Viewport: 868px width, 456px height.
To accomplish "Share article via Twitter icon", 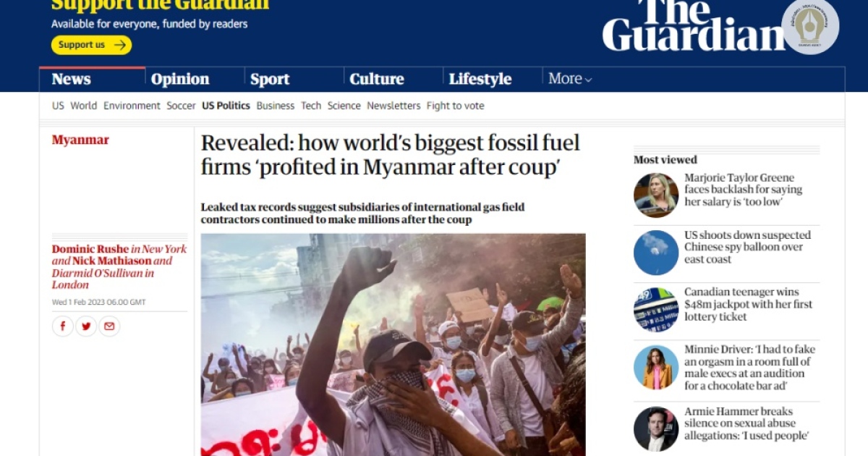I will coord(86,326).
